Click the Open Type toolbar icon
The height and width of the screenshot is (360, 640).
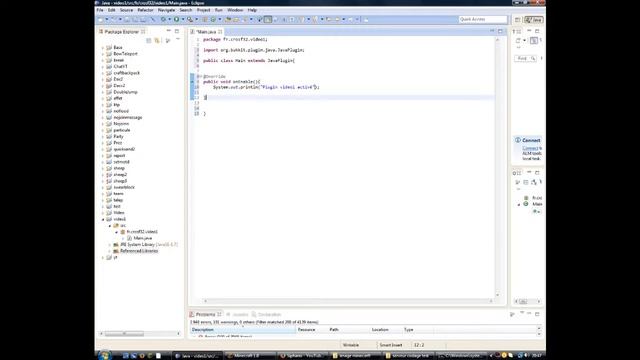(x=228, y=19)
